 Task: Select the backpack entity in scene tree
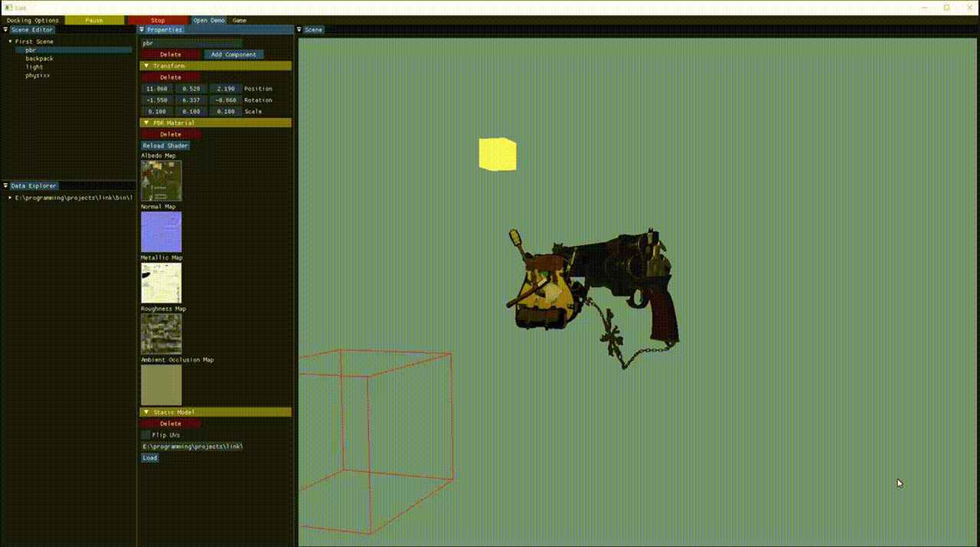pyautogui.click(x=39, y=58)
